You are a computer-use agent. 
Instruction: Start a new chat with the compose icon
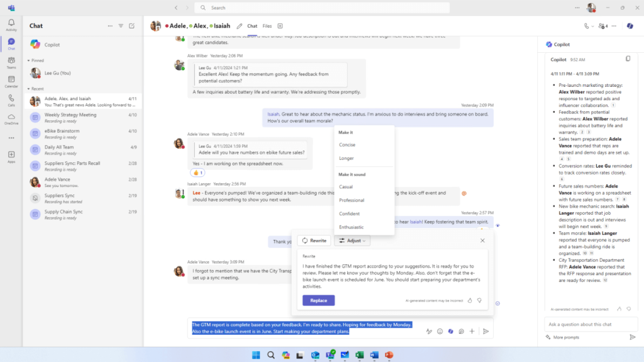131,26
